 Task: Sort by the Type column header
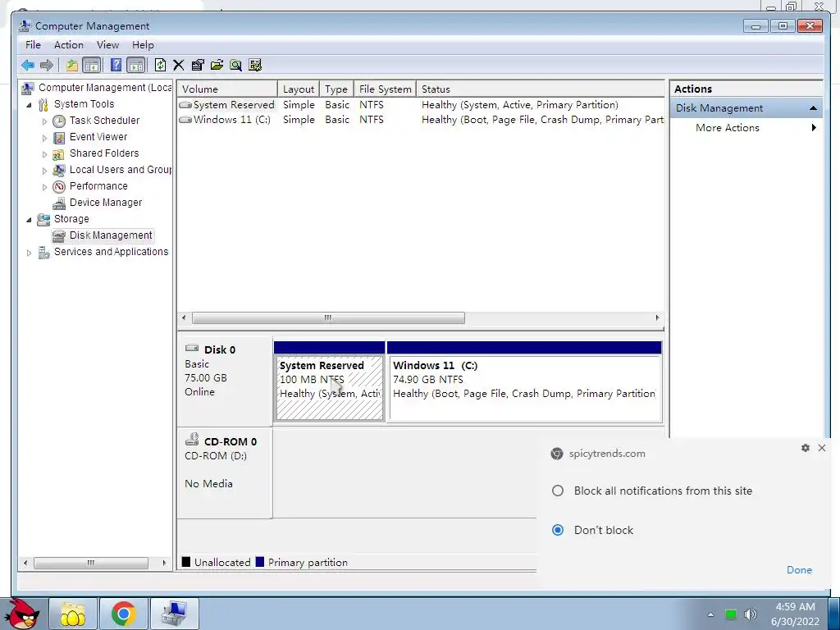(x=336, y=89)
